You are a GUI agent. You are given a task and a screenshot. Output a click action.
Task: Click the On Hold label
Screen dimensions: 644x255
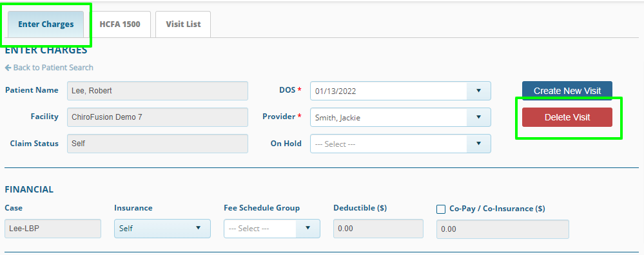286,144
